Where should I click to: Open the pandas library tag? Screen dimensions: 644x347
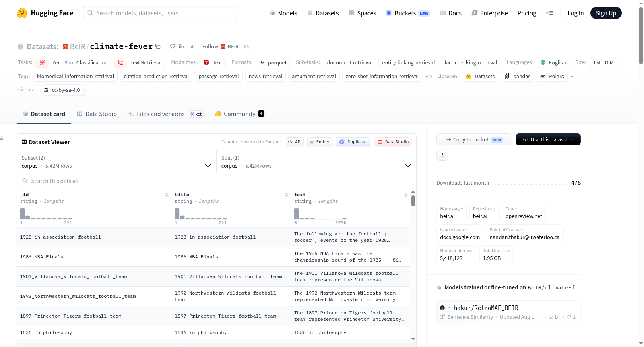pyautogui.click(x=517, y=76)
